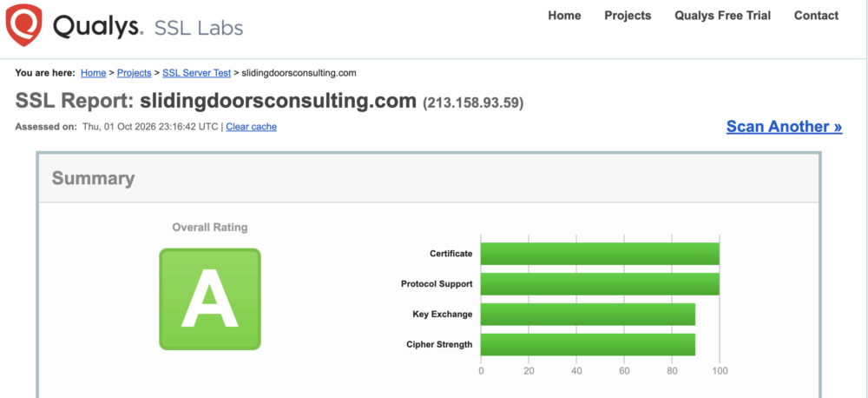This screenshot has width=868, height=398.
Task: Open the Contact navigation menu item
Action: pos(816,16)
